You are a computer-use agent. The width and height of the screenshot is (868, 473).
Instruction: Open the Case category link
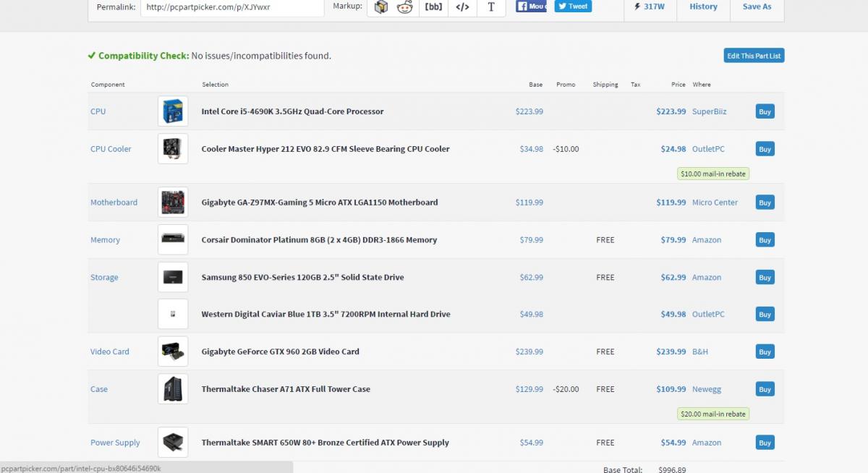tap(99, 389)
